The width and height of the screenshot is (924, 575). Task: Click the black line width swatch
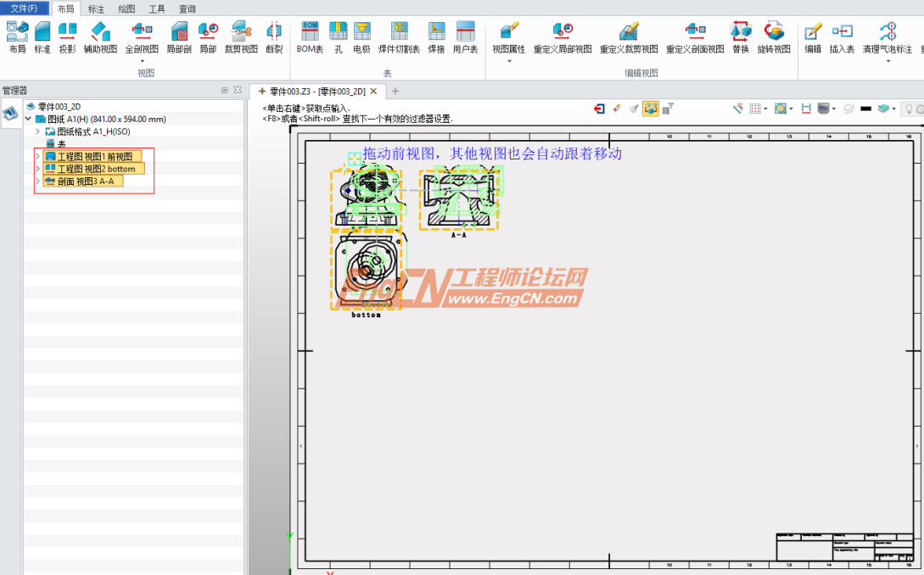865,109
